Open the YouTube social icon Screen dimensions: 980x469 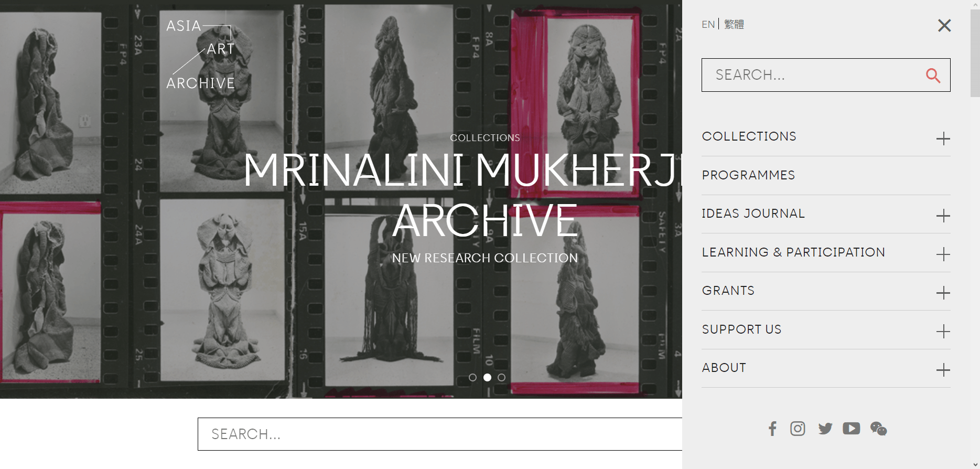[x=852, y=429]
